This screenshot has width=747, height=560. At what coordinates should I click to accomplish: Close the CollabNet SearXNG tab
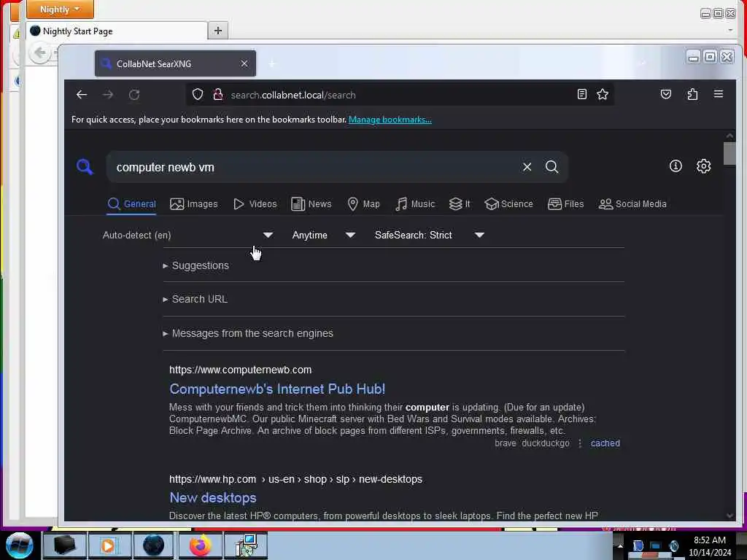point(244,63)
